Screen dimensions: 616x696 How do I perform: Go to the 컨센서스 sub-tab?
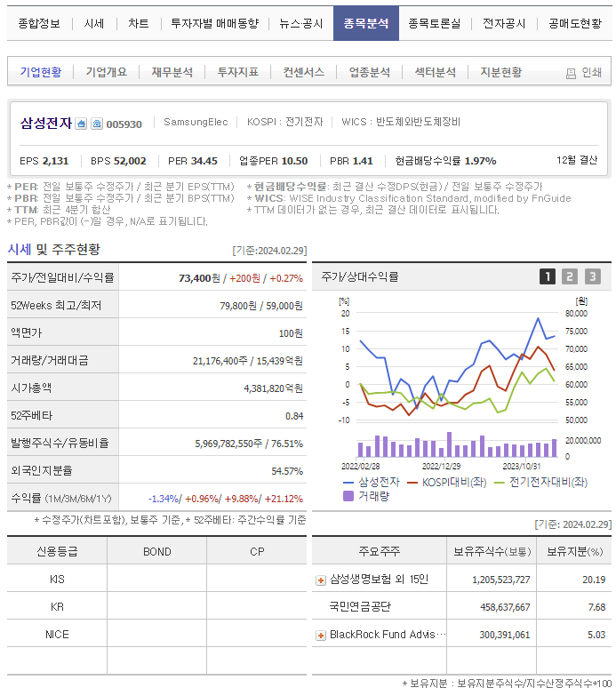(x=304, y=72)
